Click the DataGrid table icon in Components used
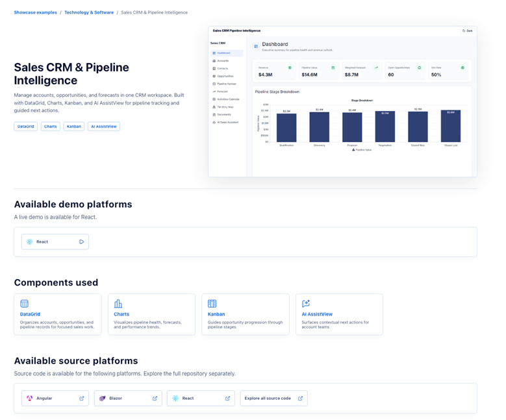Screen dimensions: 506x420 coord(24,304)
